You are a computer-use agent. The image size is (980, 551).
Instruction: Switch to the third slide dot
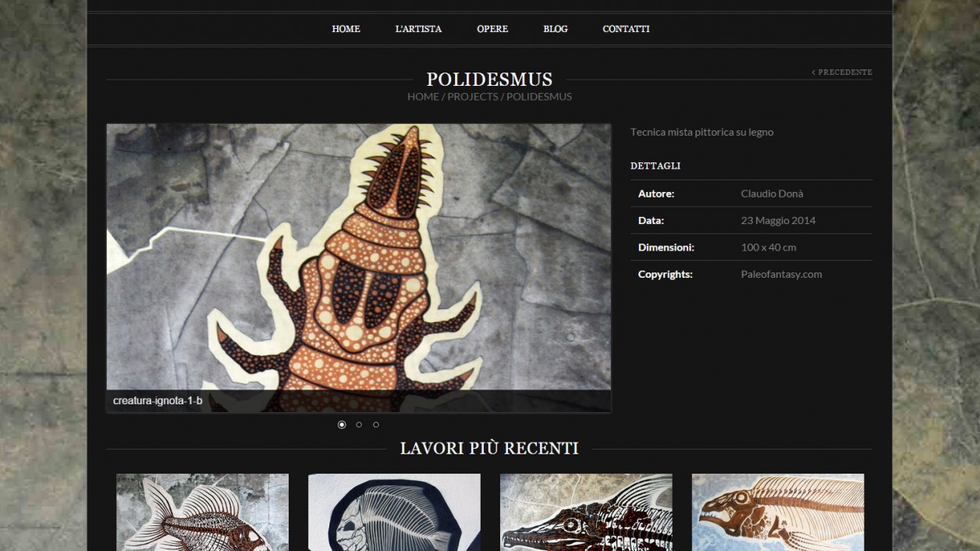376,425
